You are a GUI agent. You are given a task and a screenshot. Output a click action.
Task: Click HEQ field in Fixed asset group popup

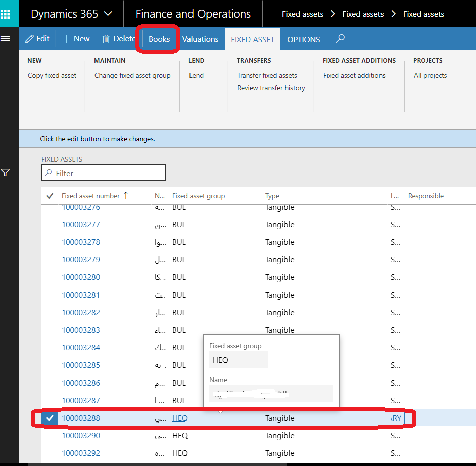[239, 360]
